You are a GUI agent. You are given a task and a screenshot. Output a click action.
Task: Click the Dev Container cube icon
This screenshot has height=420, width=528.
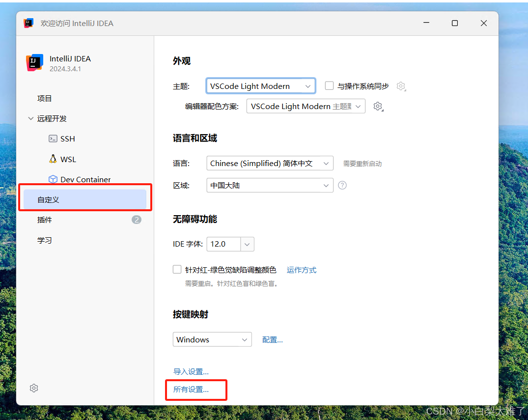pyautogui.click(x=53, y=179)
